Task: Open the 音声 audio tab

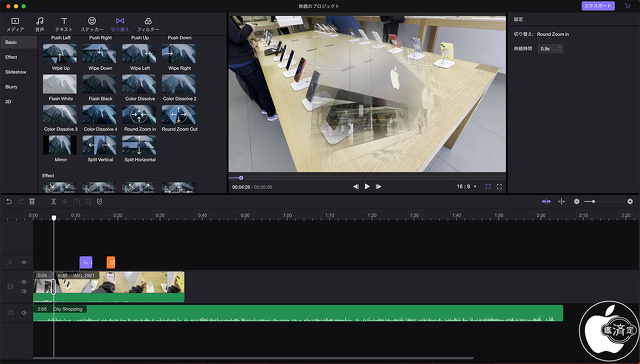Action: coord(40,24)
